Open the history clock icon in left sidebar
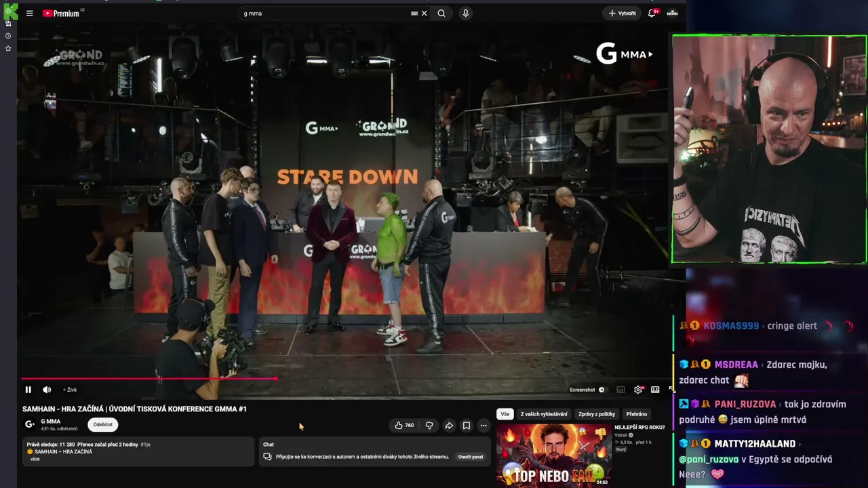Viewport: 868px width, 488px height. tap(8, 36)
